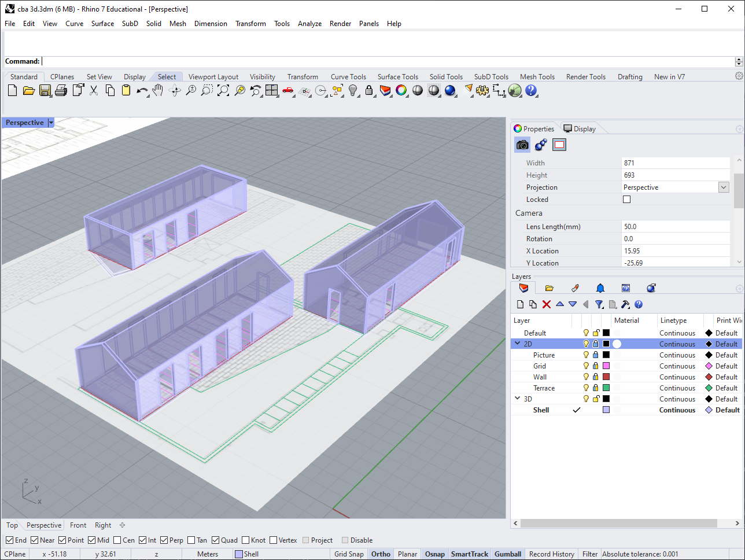Open the Perspective viewport title dropdown arrow
The width and height of the screenshot is (745, 560).
click(x=51, y=123)
